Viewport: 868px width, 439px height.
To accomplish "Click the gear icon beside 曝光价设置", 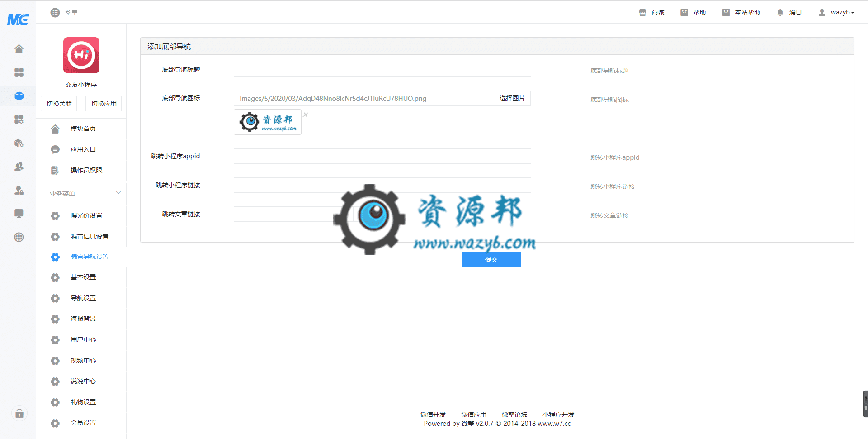I will pyautogui.click(x=55, y=216).
